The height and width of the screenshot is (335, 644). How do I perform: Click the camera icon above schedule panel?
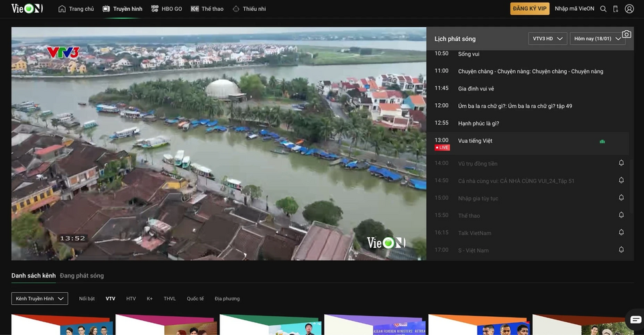[x=627, y=34]
